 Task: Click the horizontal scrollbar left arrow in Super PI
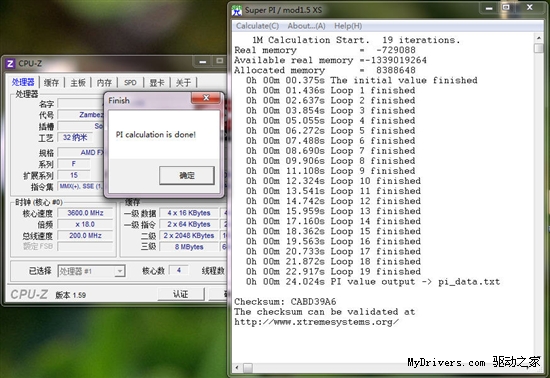point(237,368)
